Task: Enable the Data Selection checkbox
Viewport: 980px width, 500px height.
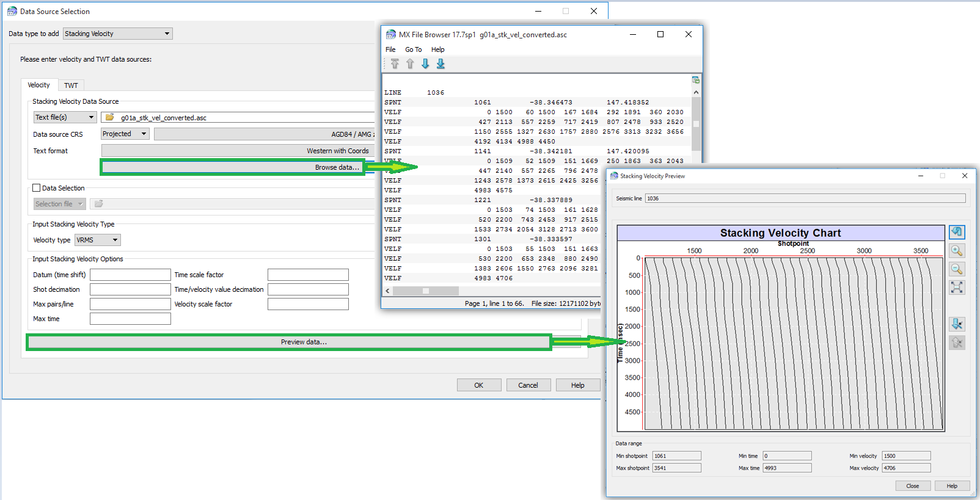Action: pos(37,188)
